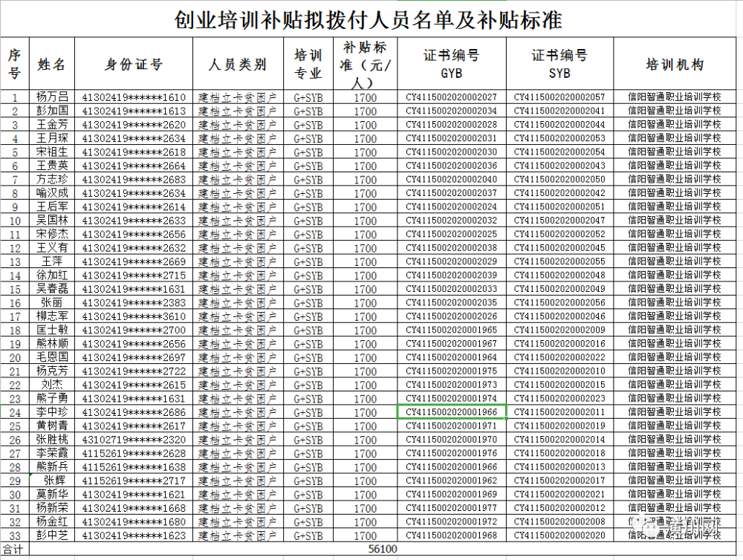Click SYB certificate CY4115002020002023
The image size is (743, 560).
click(559, 398)
